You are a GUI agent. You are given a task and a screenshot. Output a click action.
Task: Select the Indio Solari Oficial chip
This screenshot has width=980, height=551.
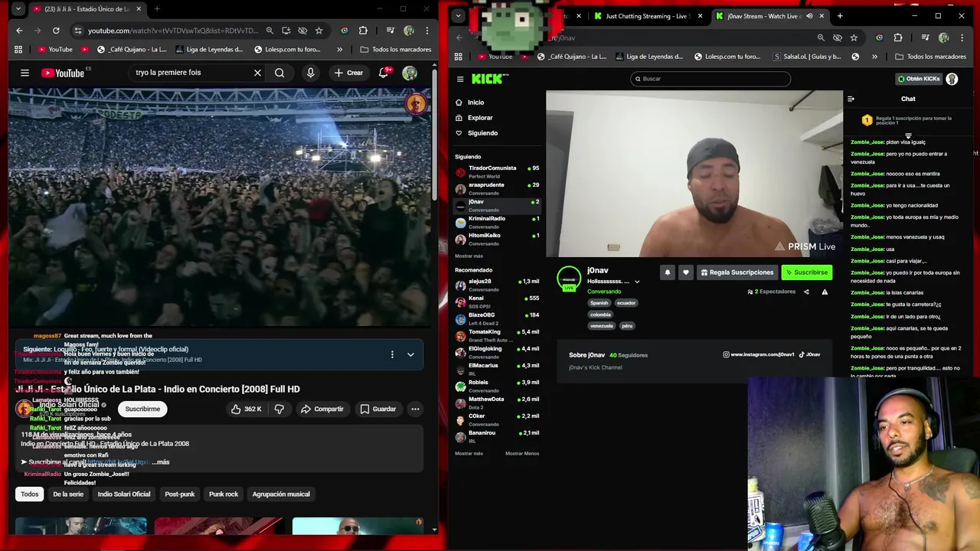click(124, 494)
